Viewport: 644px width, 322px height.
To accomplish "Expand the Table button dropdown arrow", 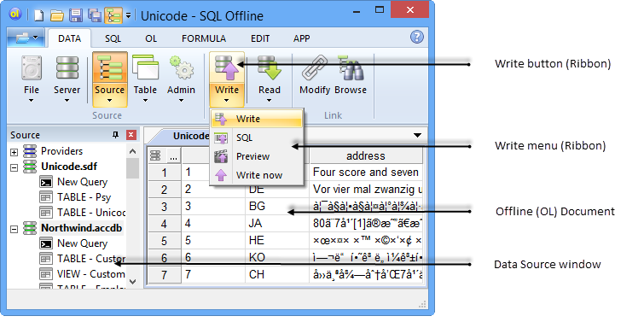I will tap(145, 100).
